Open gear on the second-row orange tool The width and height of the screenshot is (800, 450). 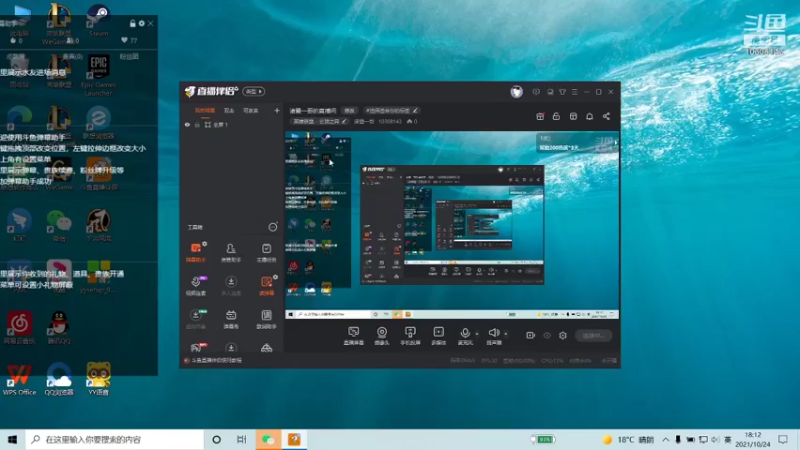pyautogui.click(x=276, y=277)
